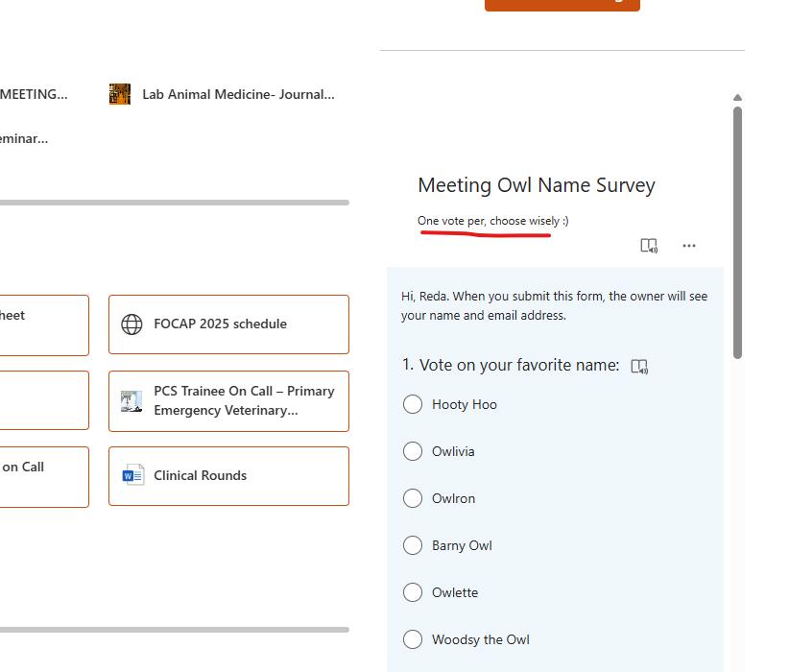
Task: Click the globe icon on FOCAP 2025 schedule
Action: point(131,324)
